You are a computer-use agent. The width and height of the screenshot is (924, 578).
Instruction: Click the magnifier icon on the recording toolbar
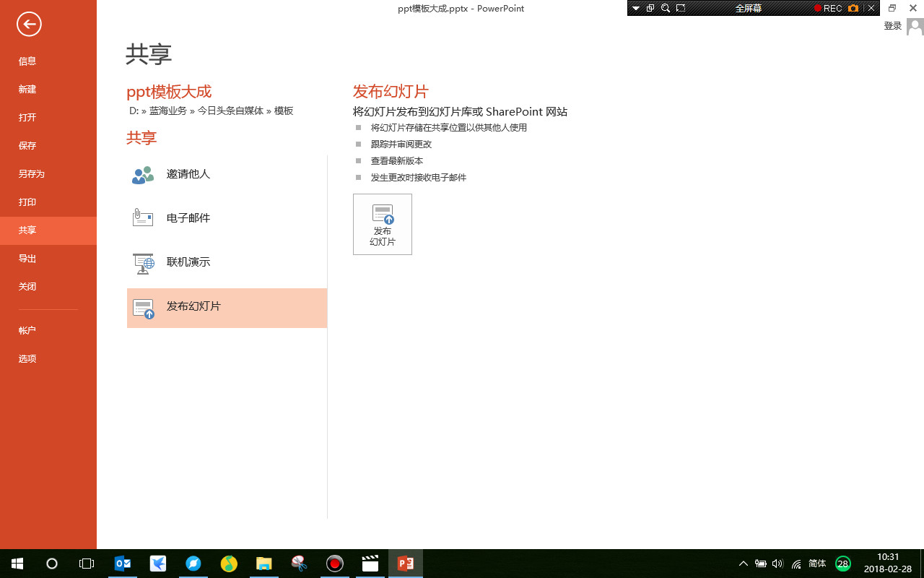coord(665,8)
